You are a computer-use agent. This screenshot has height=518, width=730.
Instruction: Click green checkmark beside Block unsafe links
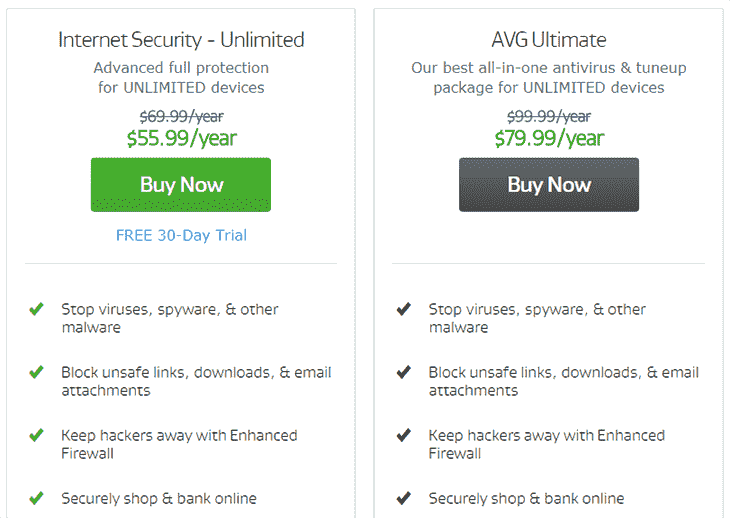(36, 372)
